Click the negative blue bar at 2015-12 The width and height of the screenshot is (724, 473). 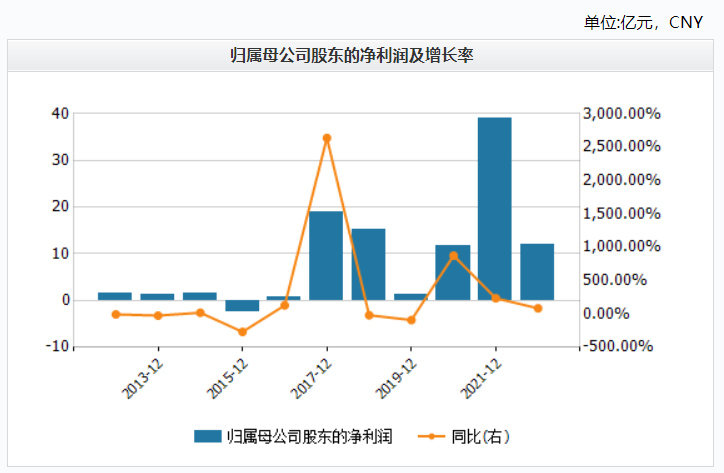(241, 305)
